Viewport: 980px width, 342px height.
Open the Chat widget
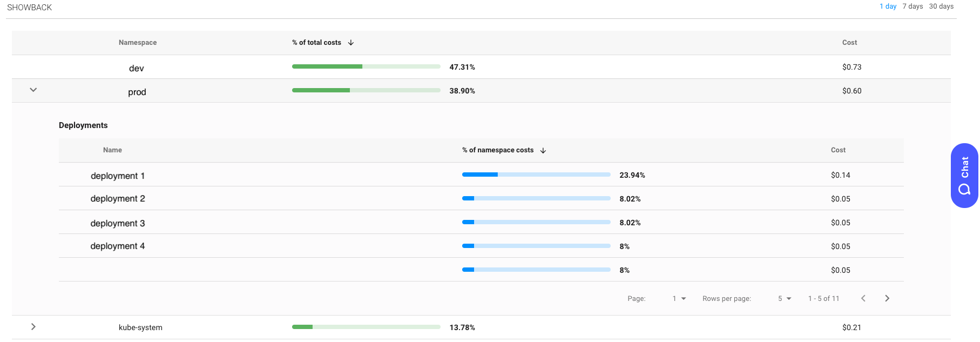[964, 176]
